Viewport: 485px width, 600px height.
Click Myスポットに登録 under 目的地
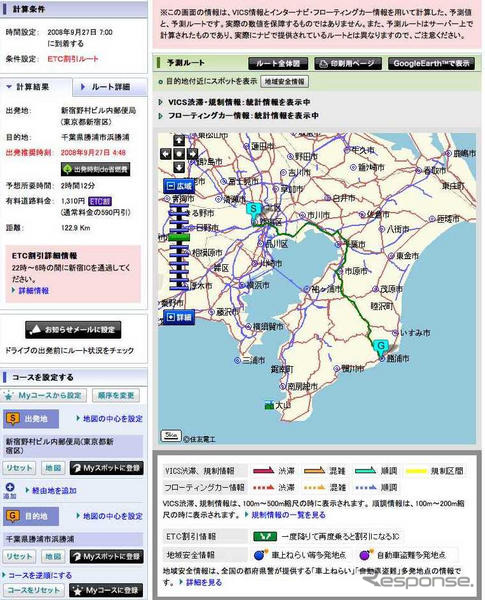(107, 556)
